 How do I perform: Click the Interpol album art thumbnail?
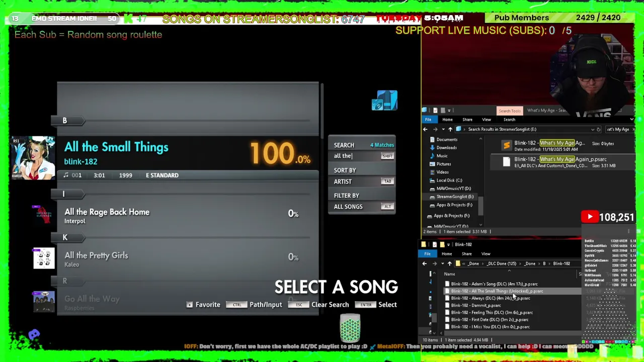[44, 215]
